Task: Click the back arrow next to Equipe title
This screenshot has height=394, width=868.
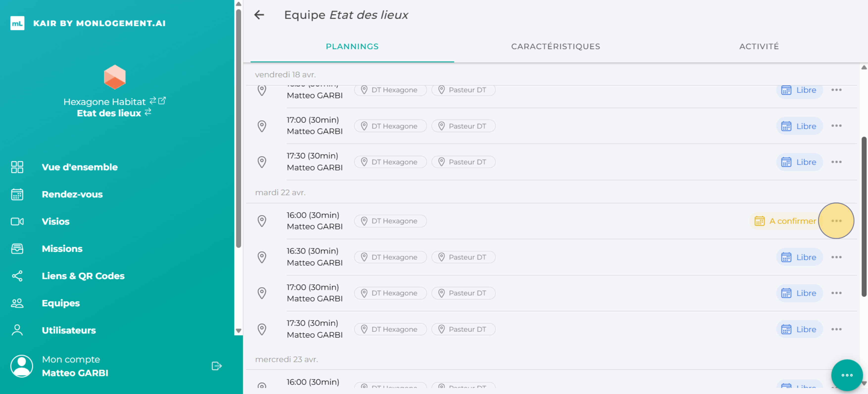Action: (x=259, y=15)
